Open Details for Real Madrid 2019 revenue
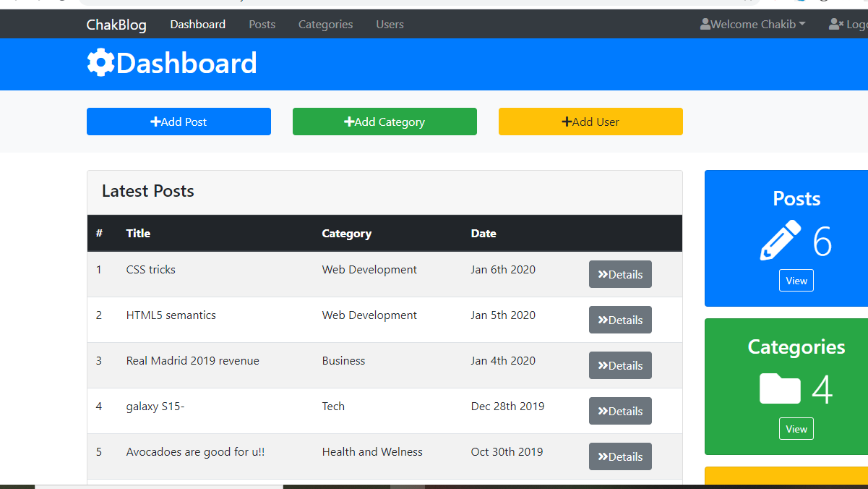Image resolution: width=868 pixels, height=489 pixels. pos(620,365)
